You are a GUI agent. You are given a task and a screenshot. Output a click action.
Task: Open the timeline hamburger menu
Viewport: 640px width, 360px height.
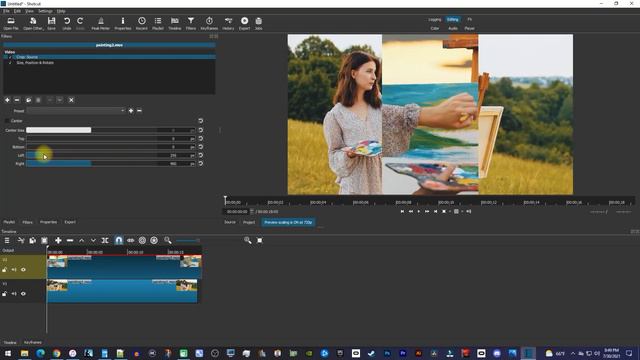point(7,240)
